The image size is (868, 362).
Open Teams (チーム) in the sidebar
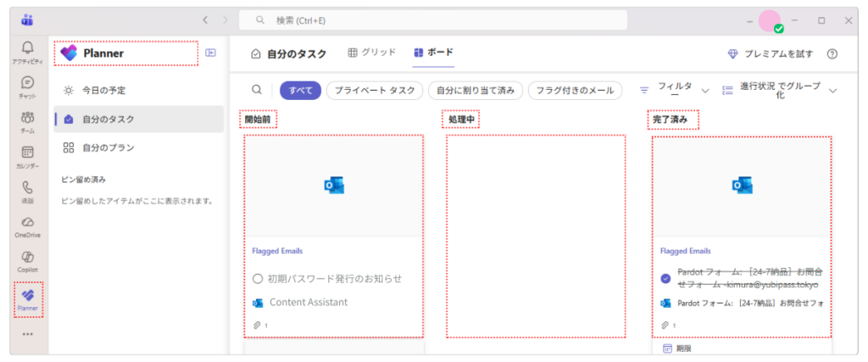[28, 122]
